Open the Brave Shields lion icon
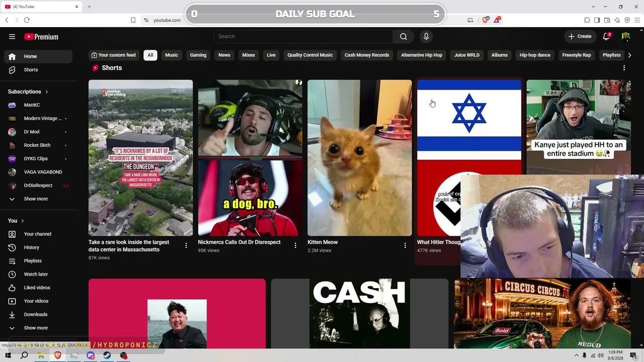The height and width of the screenshot is (362, 644). [486, 20]
